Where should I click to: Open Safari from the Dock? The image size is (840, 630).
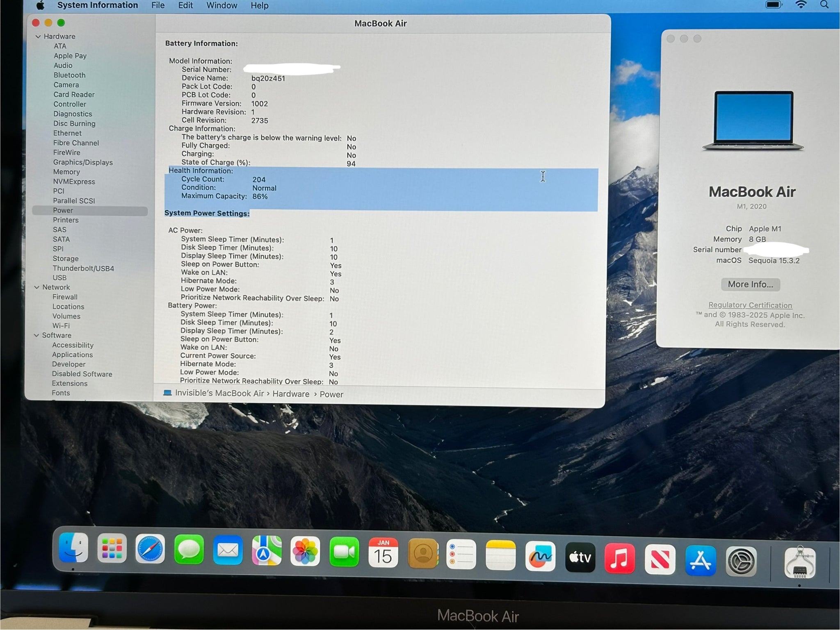coord(150,549)
